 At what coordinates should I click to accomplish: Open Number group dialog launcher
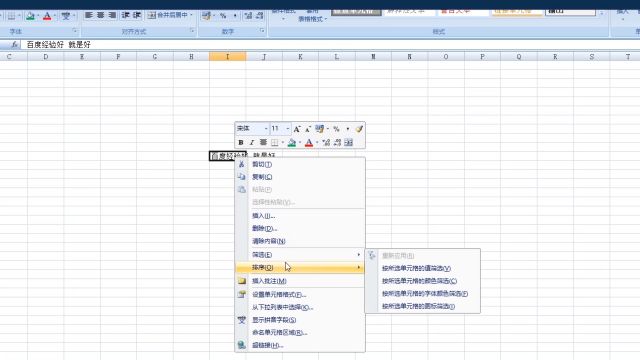262,31
